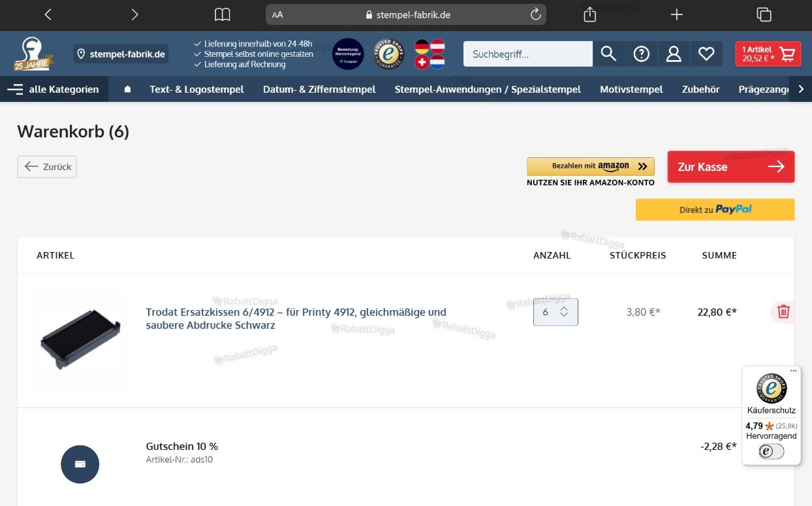The height and width of the screenshot is (506, 812).
Task: Proceed with the Zur Kasse button
Action: [x=731, y=166]
